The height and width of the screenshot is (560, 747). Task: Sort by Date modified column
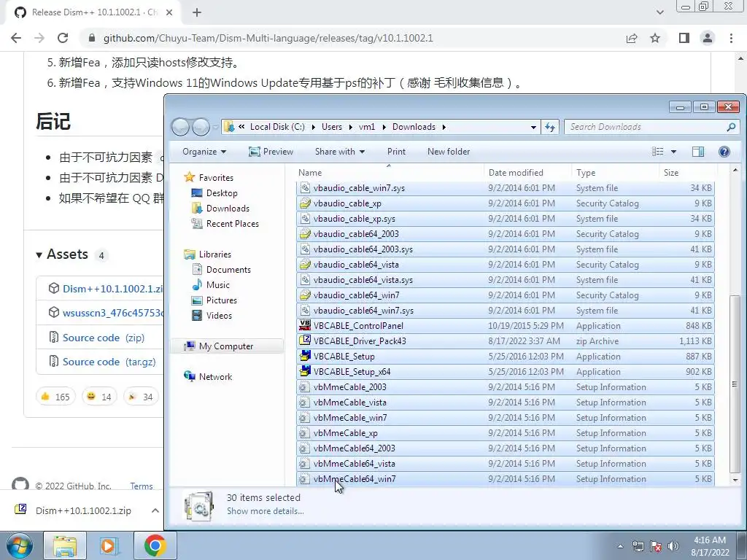528,172
